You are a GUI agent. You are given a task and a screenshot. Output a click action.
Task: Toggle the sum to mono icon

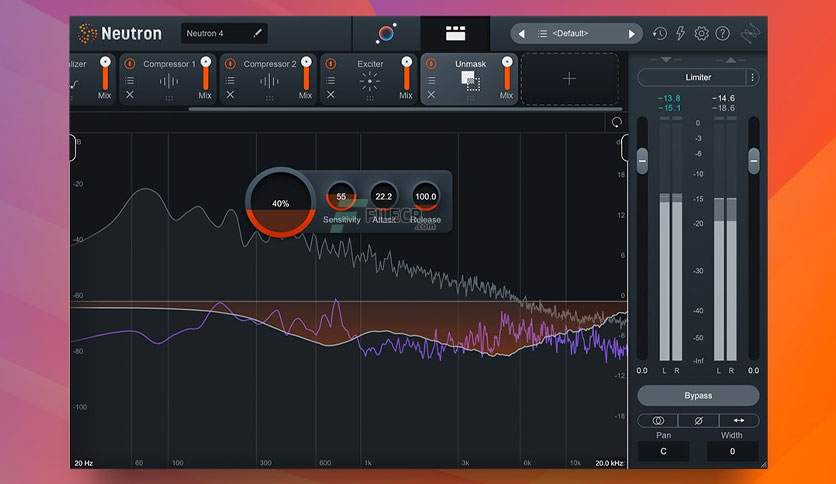(658, 421)
